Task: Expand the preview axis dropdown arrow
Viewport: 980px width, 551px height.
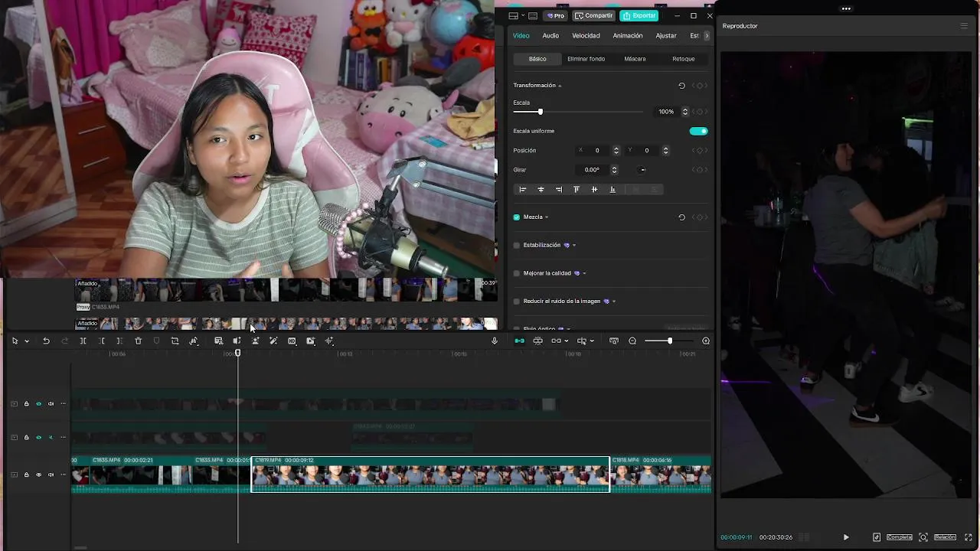Action: (x=592, y=341)
